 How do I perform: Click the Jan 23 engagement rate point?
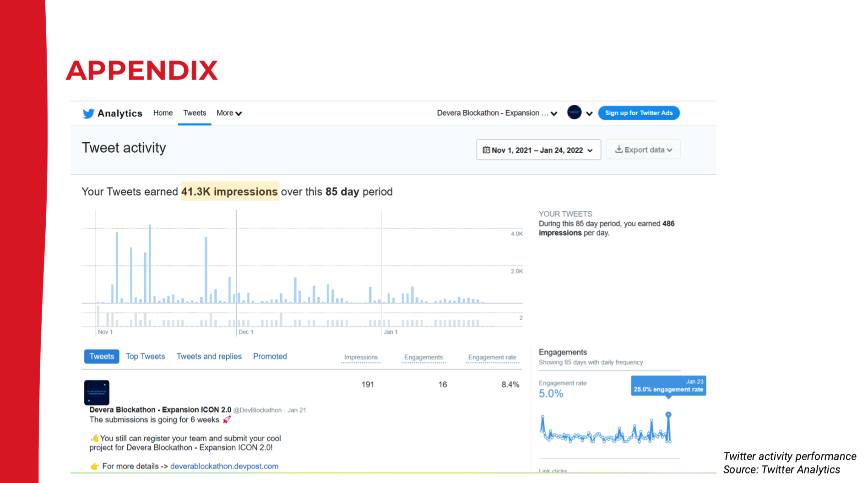[x=668, y=414]
